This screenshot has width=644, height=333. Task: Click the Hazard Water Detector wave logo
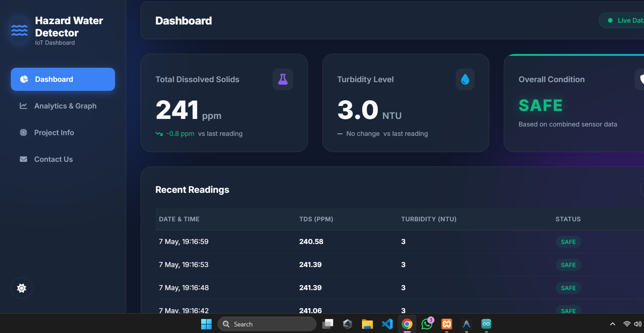(19, 31)
